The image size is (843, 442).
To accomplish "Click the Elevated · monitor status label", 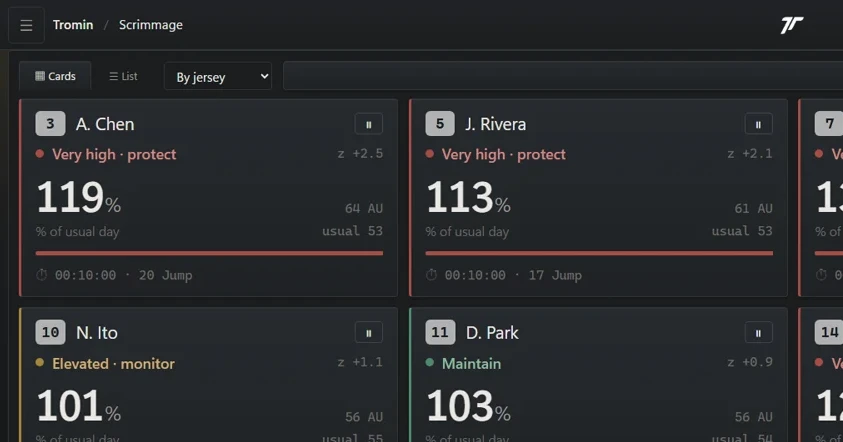I will point(113,363).
